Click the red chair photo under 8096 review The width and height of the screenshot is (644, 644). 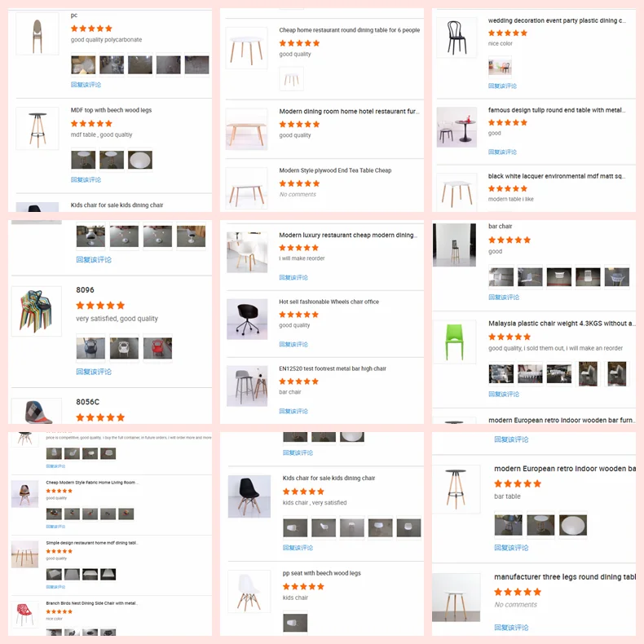pos(157,348)
